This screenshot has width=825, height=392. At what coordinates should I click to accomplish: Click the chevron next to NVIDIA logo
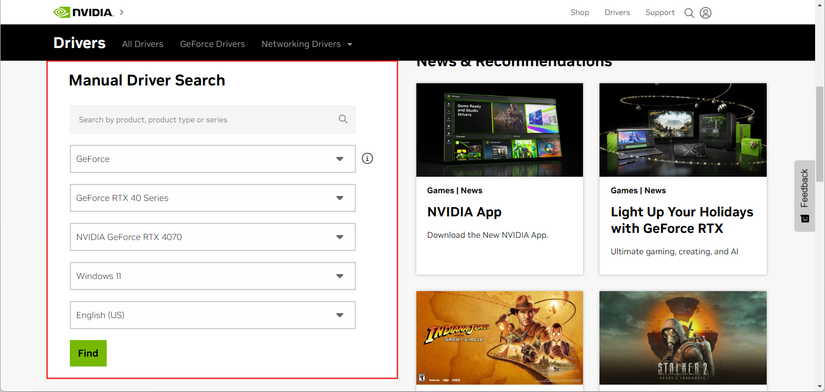click(122, 12)
